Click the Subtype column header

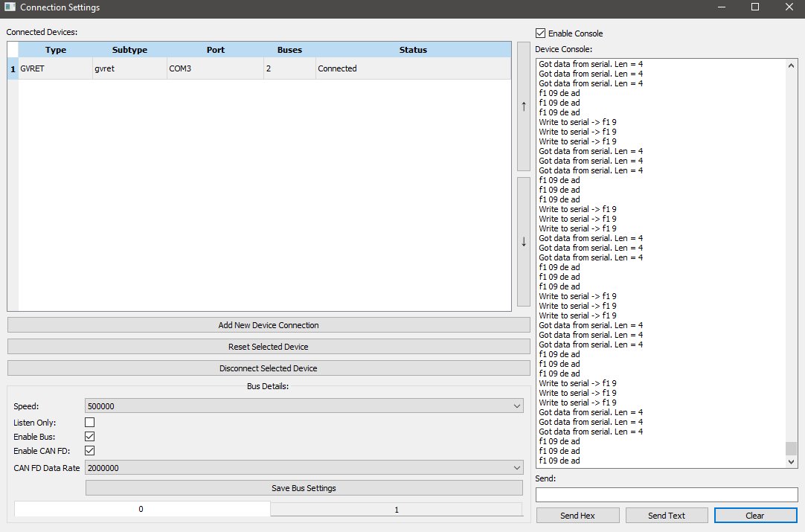[129, 50]
